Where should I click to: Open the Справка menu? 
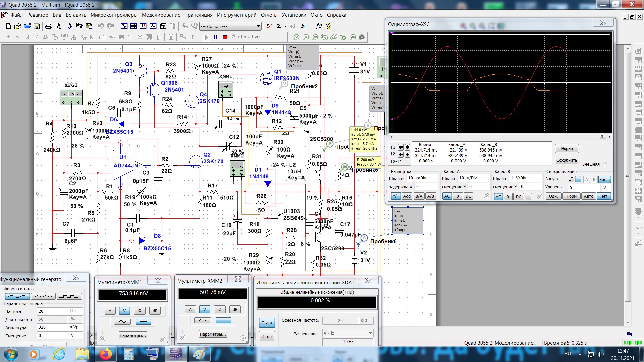coord(336,15)
